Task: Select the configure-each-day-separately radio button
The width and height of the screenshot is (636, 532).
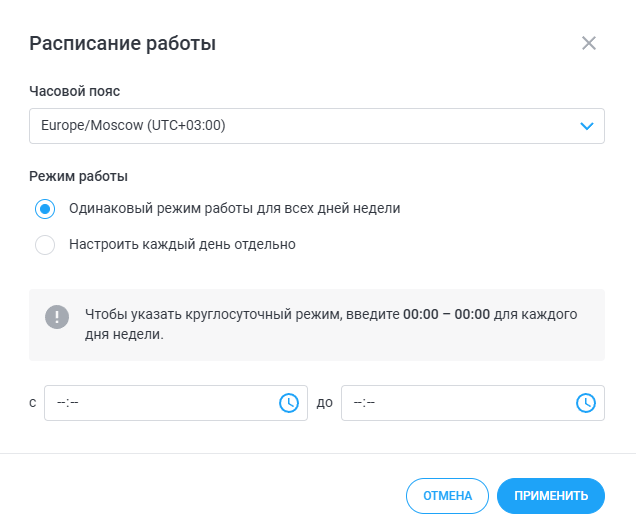Action: tap(44, 244)
